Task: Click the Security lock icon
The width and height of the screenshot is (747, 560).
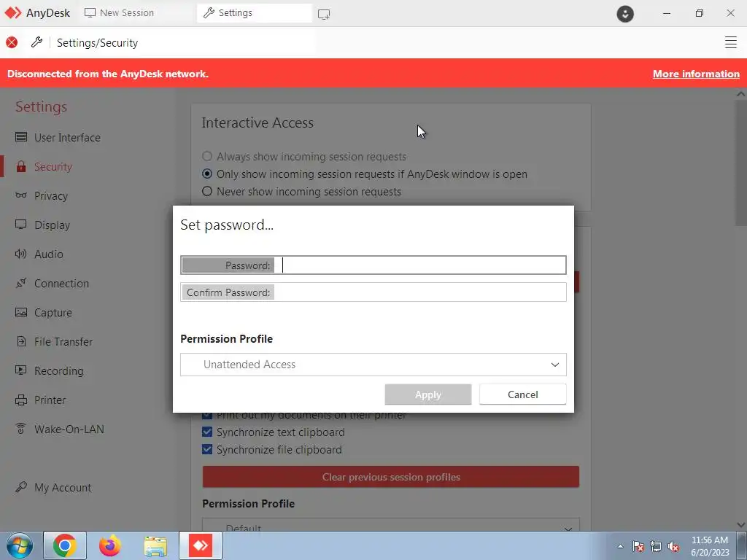Action: point(21,167)
